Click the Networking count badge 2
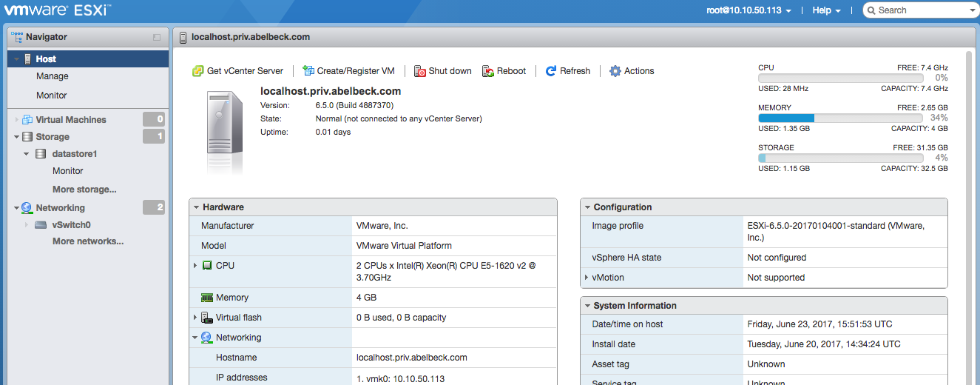This screenshot has height=385, width=980. [154, 207]
